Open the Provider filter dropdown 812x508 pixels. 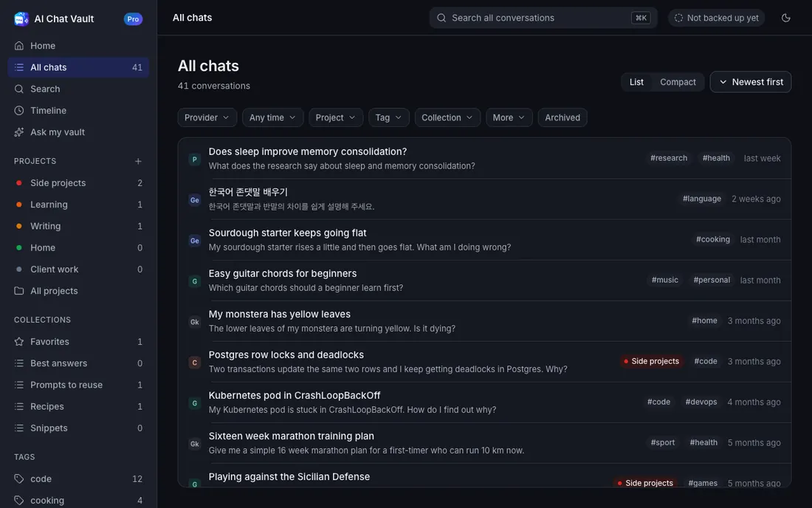pyautogui.click(x=207, y=117)
